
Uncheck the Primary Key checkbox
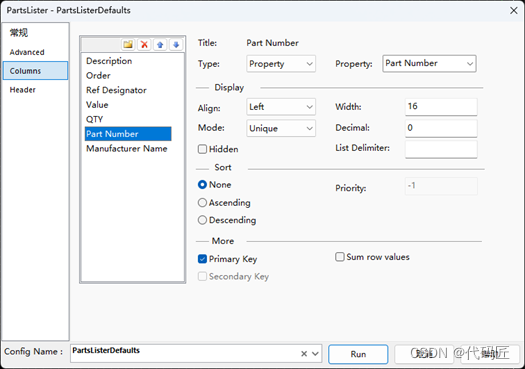pyautogui.click(x=202, y=259)
